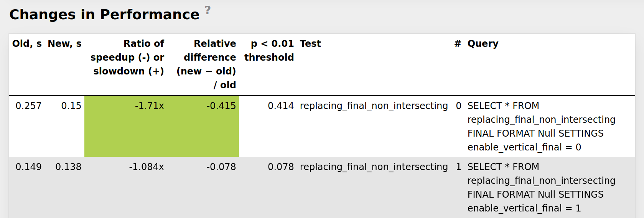Select the green -0.415 difference cell
This screenshot has height=218, width=644.
tap(203, 126)
